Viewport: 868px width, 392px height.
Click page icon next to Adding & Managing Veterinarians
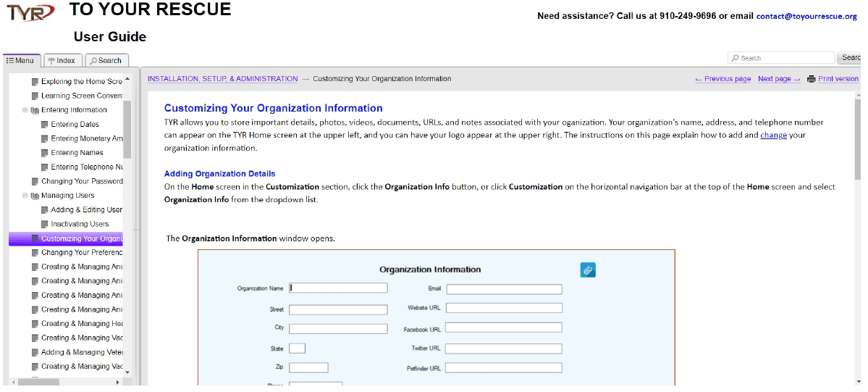point(35,352)
